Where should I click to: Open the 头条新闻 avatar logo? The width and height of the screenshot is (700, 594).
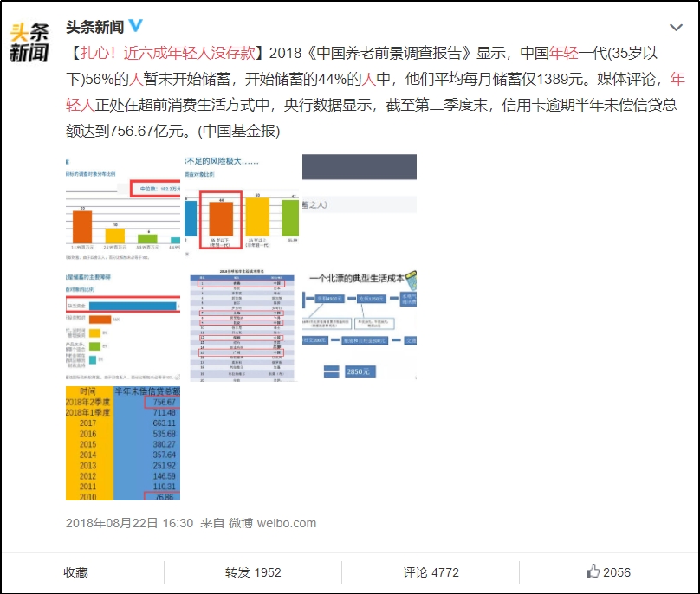(x=29, y=42)
